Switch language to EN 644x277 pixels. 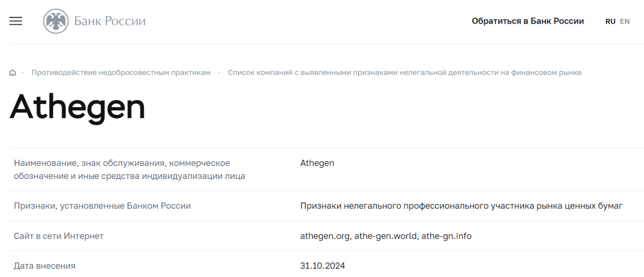pyautogui.click(x=625, y=22)
